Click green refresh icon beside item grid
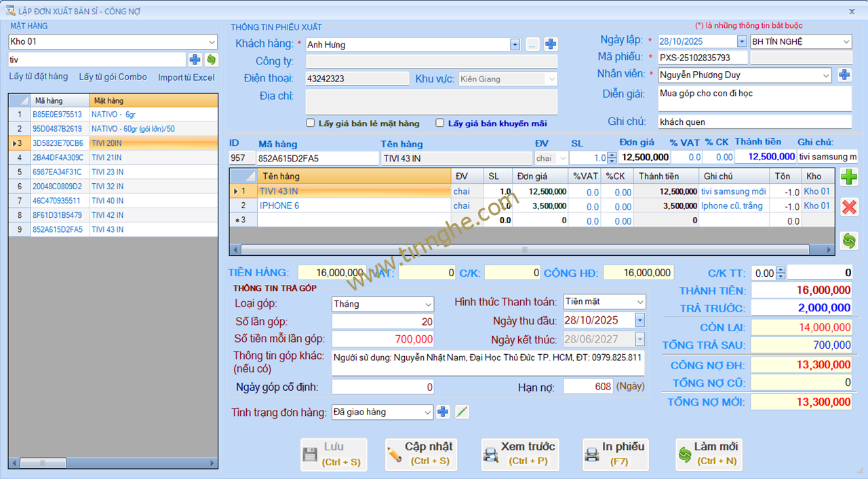 point(848,240)
